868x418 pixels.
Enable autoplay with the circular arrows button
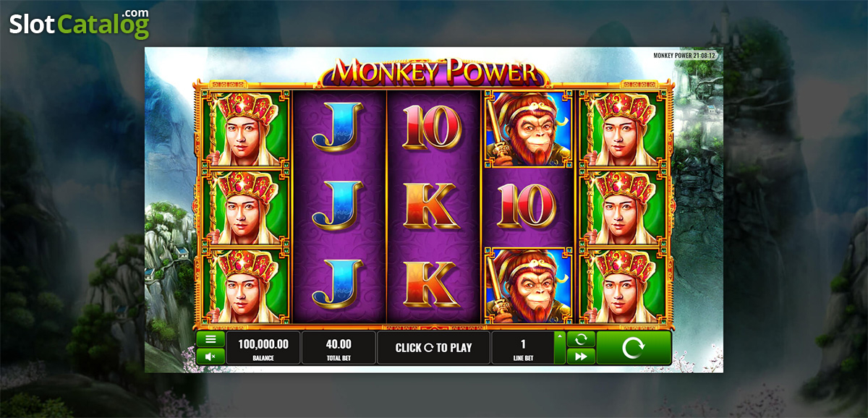point(581,339)
